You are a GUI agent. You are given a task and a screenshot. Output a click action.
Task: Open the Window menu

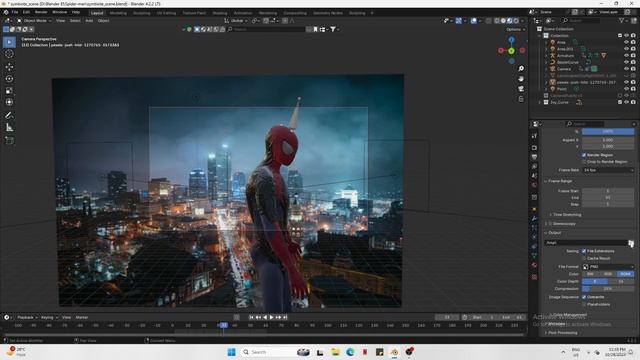(x=60, y=12)
